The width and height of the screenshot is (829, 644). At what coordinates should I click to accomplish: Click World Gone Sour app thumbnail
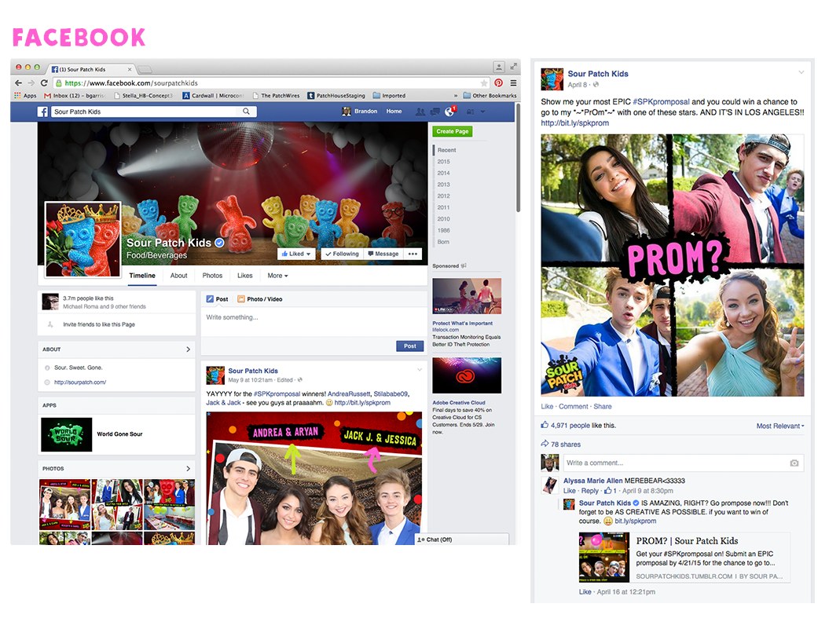[67, 434]
